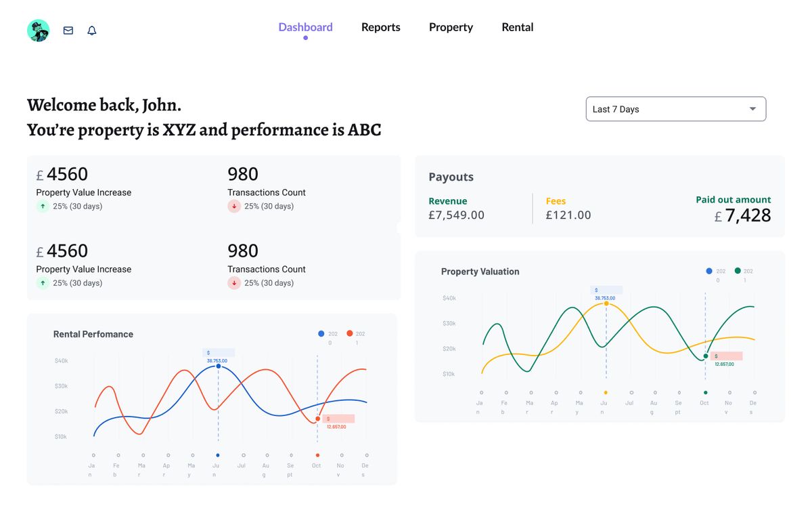Select orange data point on Rental Perfomance curve
The image size is (812, 508).
pyautogui.click(x=317, y=419)
